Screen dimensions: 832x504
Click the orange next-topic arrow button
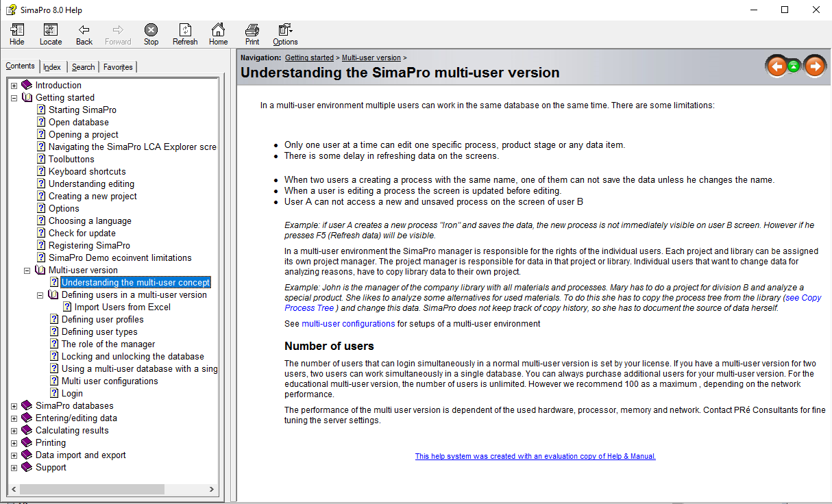pyautogui.click(x=815, y=66)
